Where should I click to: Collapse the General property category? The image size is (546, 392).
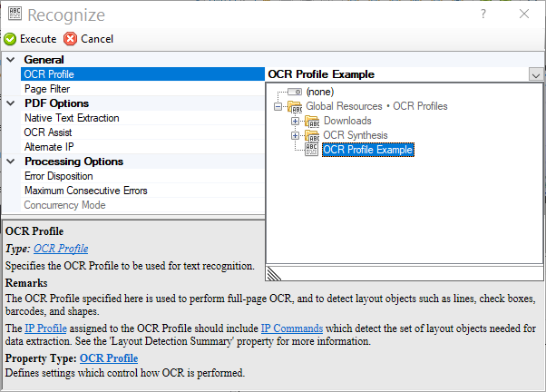[x=10, y=60]
